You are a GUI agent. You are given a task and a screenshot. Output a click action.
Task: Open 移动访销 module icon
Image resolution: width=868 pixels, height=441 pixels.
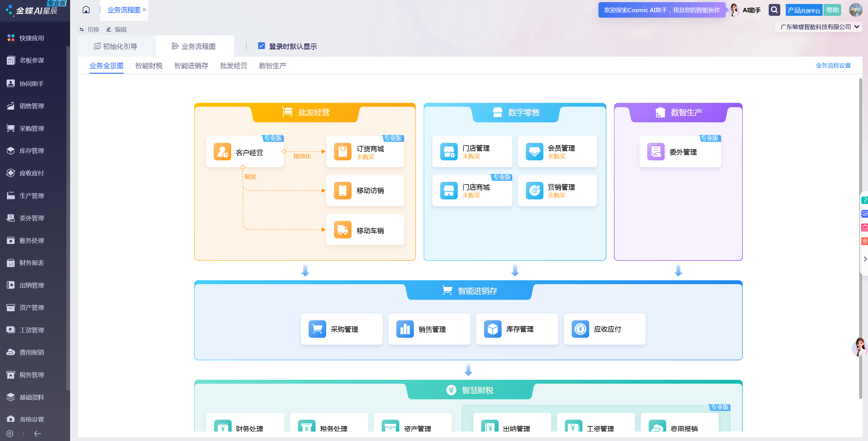[342, 190]
